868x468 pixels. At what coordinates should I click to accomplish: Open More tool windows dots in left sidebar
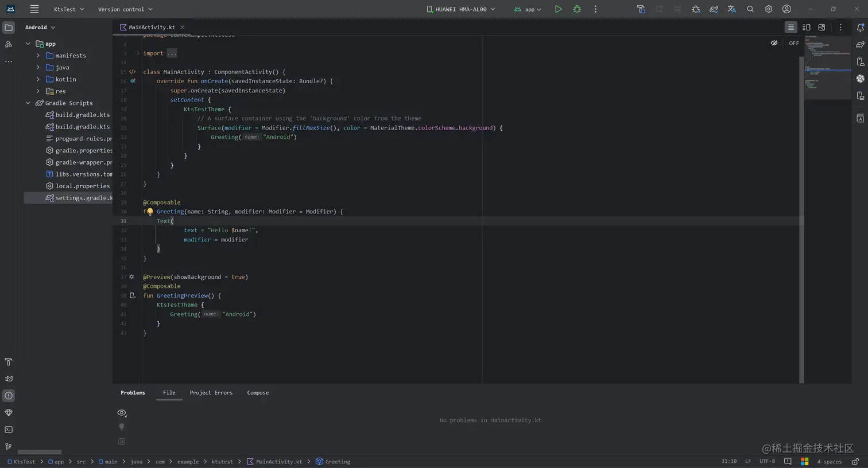click(9, 61)
